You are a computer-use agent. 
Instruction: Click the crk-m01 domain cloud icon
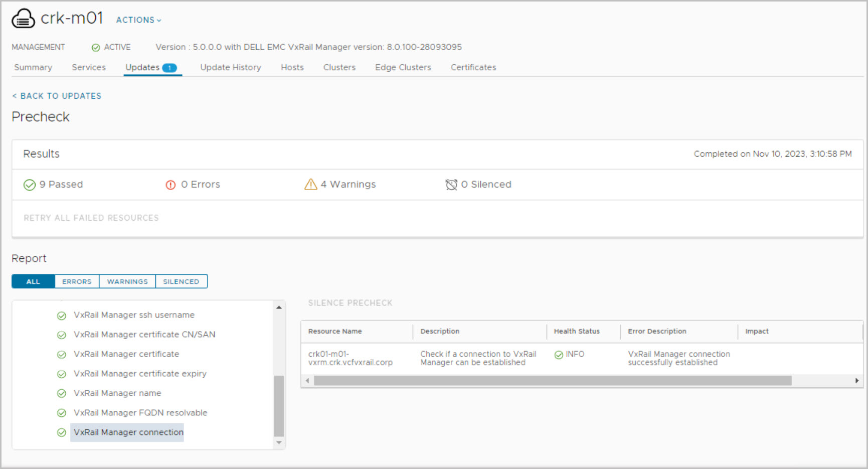[x=23, y=19]
